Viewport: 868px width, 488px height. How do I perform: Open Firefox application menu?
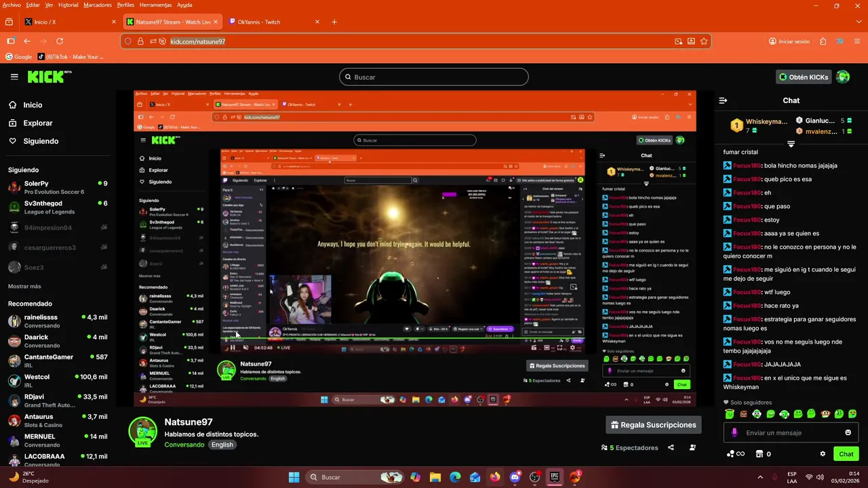[x=856, y=41]
